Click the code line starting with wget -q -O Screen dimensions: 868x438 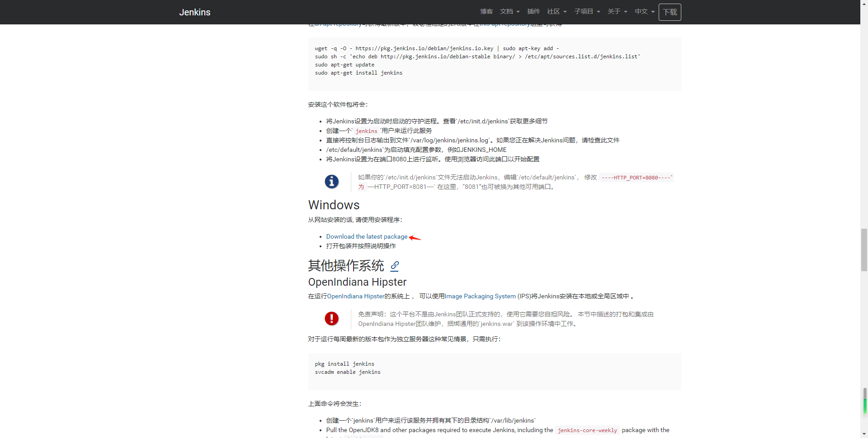[437, 48]
